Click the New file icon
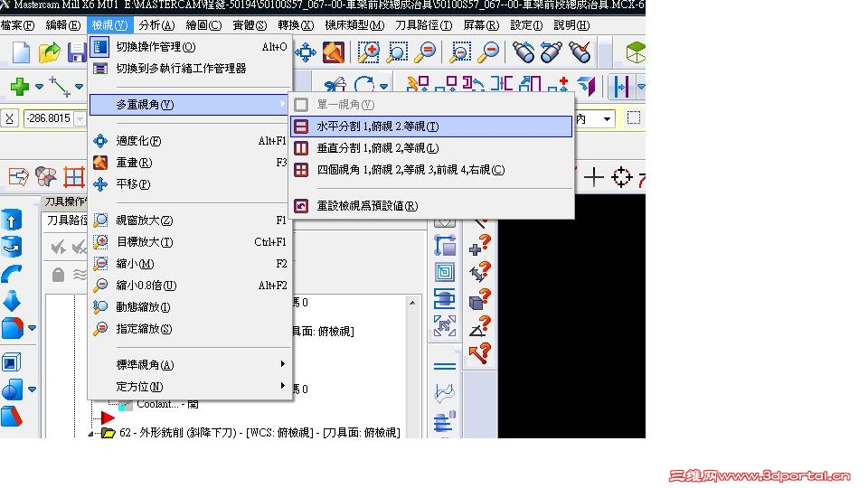Screen dimensions: 868x488 (x=21, y=52)
